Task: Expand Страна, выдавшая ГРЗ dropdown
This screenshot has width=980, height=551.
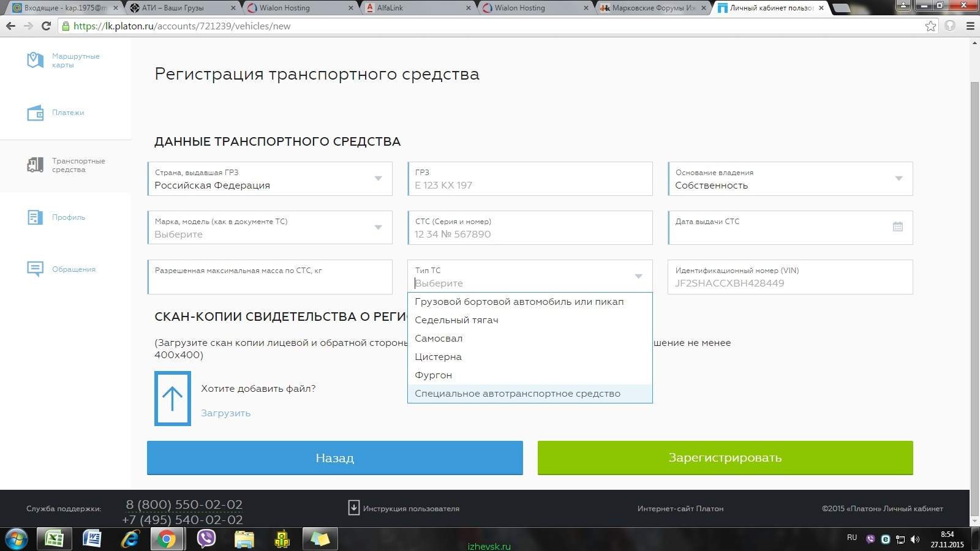Action: [x=378, y=178]
